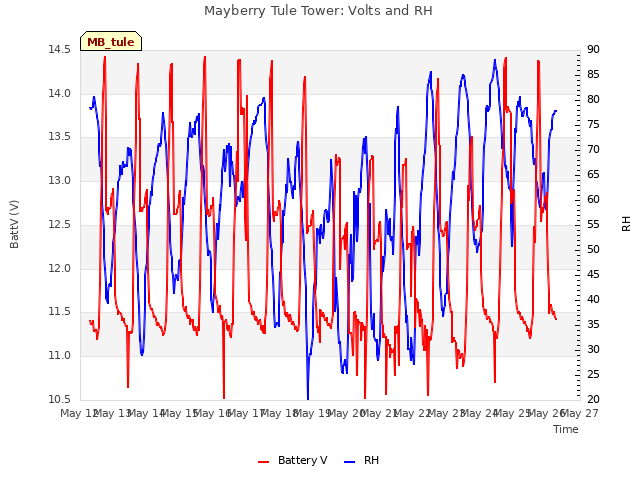
Task: Click the 11.5 left axis value
Action: (59, 312)
